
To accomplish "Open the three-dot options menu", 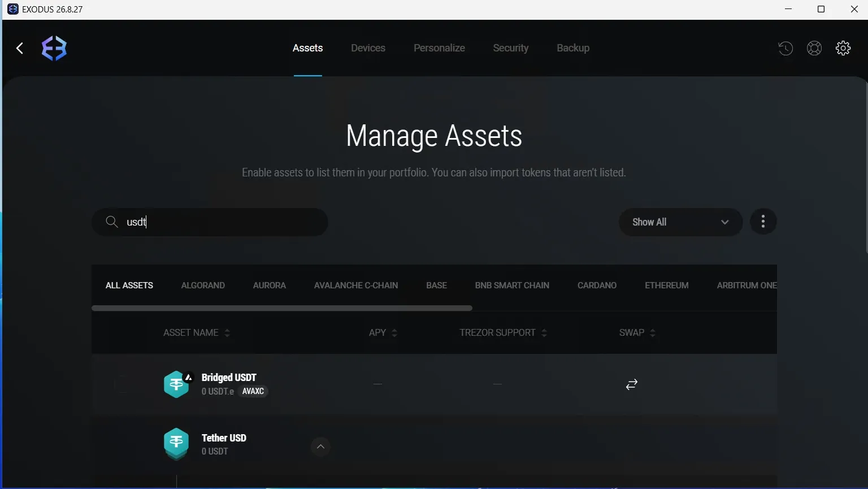I will (x=763, y=222).
